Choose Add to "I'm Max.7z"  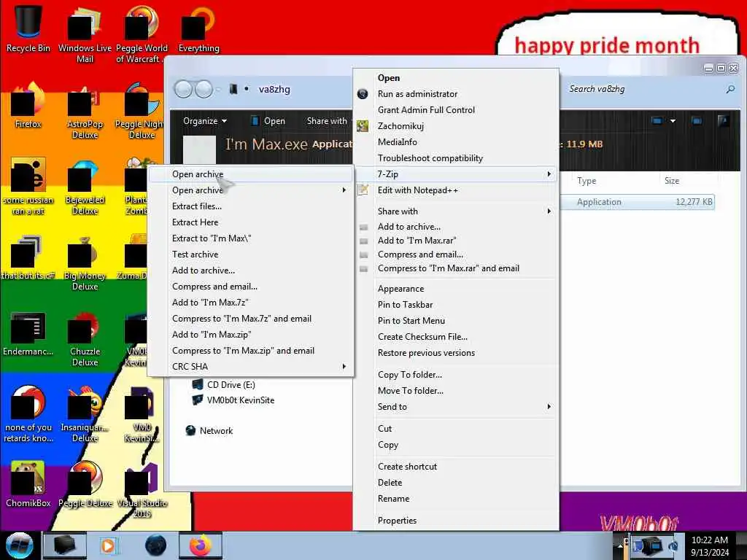(x=210, y=303)
